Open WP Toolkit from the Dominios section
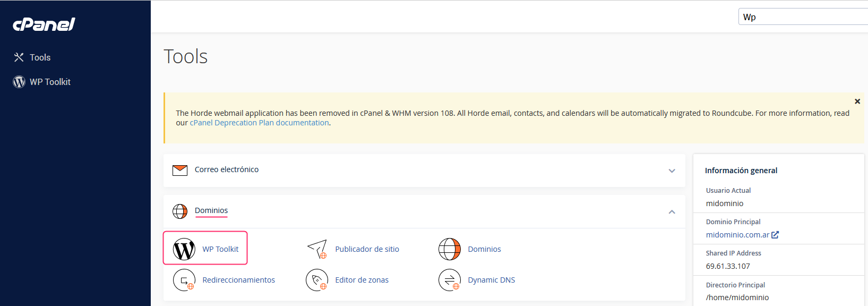Screen dimensions: 868x306 point(205,248)
